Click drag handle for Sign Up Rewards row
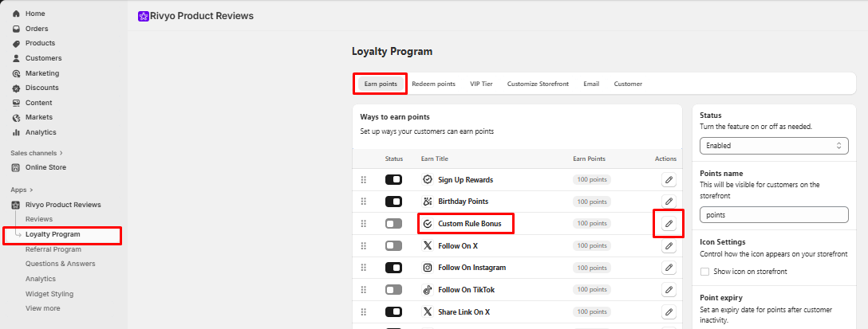 [x=364, y=180]
